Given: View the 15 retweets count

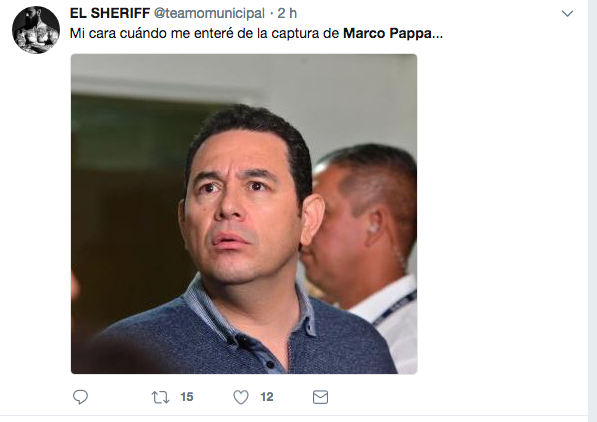Looking at the screenshot, I should (x=187, y=397).
